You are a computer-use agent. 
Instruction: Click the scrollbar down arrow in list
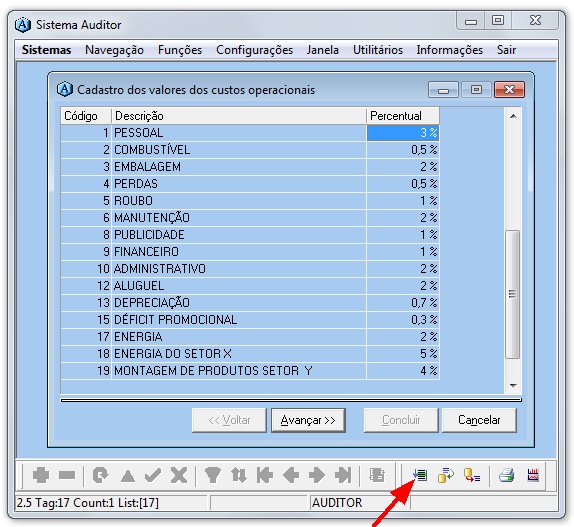pos(513,385)
